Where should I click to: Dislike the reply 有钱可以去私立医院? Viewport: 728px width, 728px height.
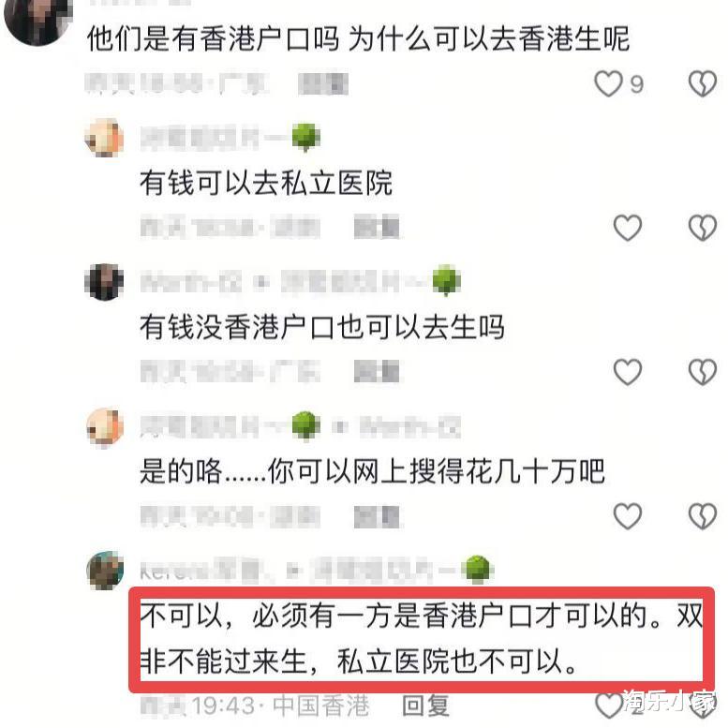702,228
